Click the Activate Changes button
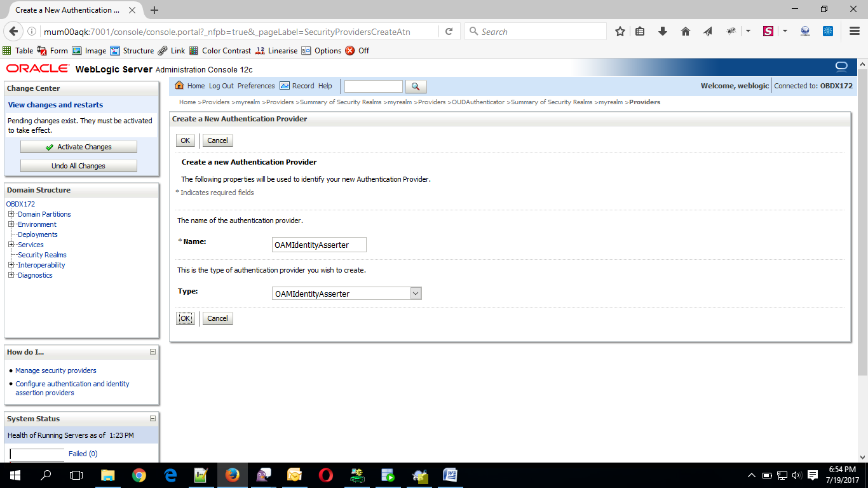Image resolution: width=868 pixels, height=488 pixels. [x=79, y=147]
